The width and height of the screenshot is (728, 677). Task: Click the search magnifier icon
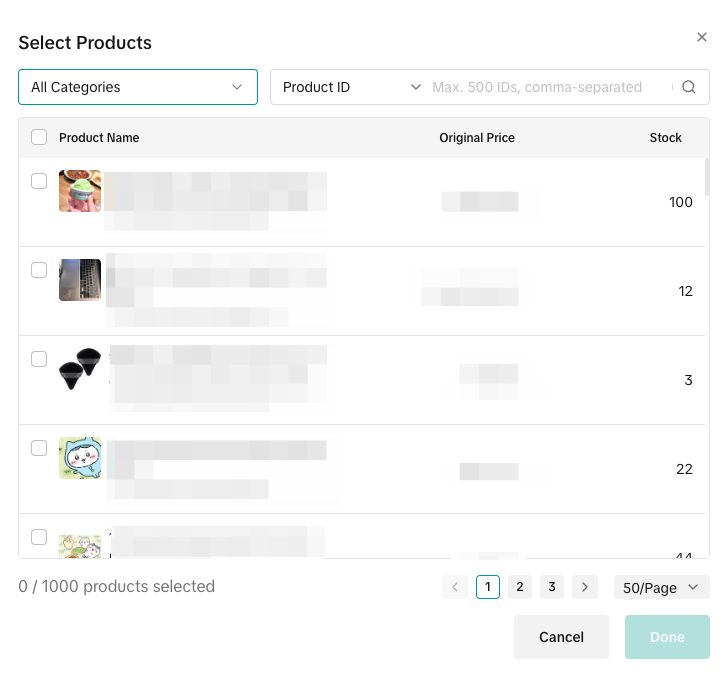tap(689, 87)
